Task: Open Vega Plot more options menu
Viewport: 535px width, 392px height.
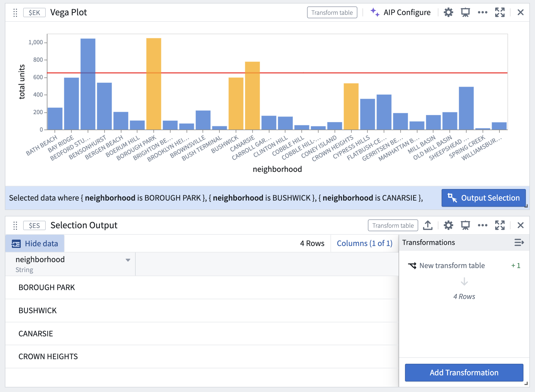Action: pos(483,12)
